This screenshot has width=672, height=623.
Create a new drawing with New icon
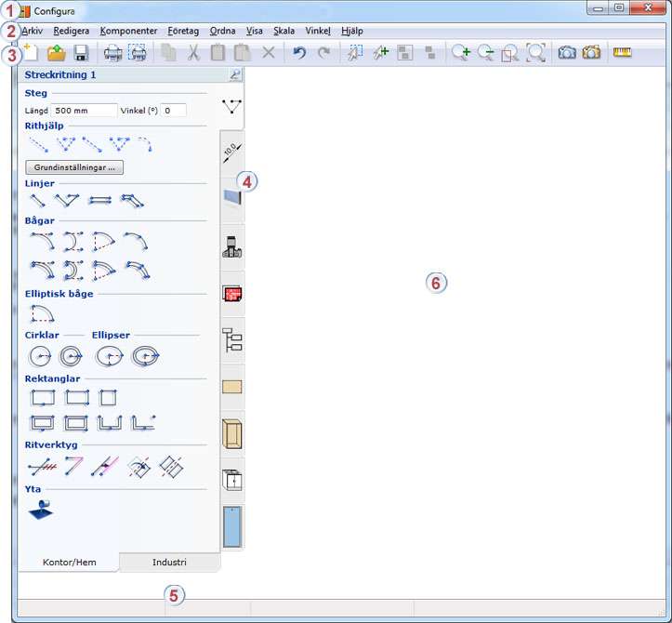pos(31,52)
